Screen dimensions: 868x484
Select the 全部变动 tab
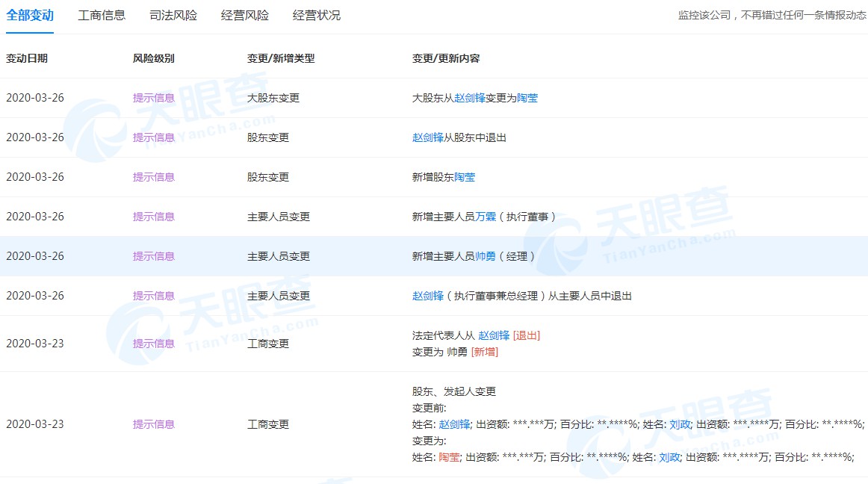[x=30, y=15]
